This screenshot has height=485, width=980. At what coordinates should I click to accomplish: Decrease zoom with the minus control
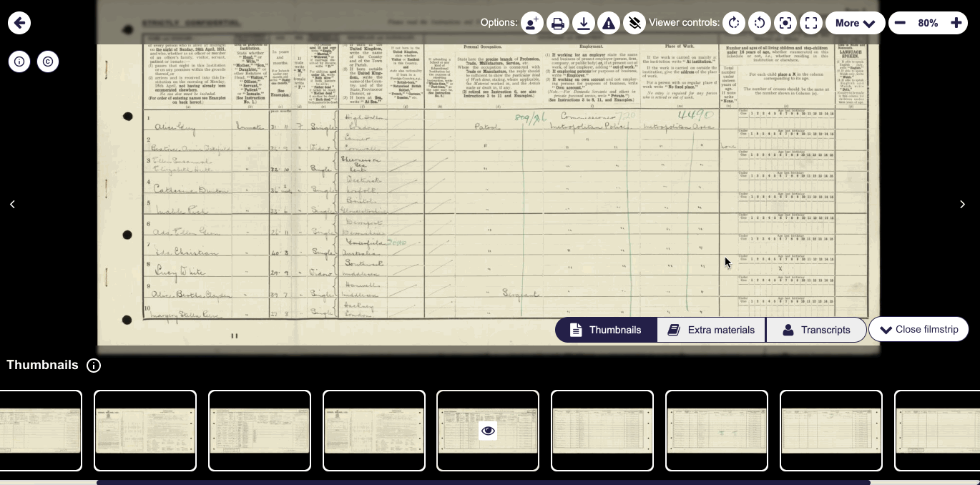pos(900,23)
